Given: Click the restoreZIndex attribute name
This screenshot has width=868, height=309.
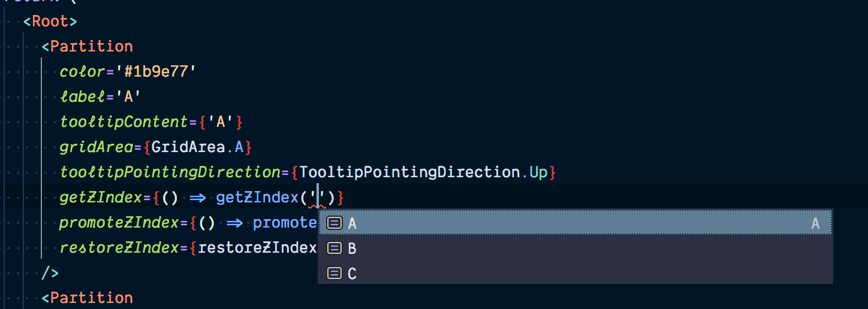Looking at the screenshot, I should click(x=119, y=248).
